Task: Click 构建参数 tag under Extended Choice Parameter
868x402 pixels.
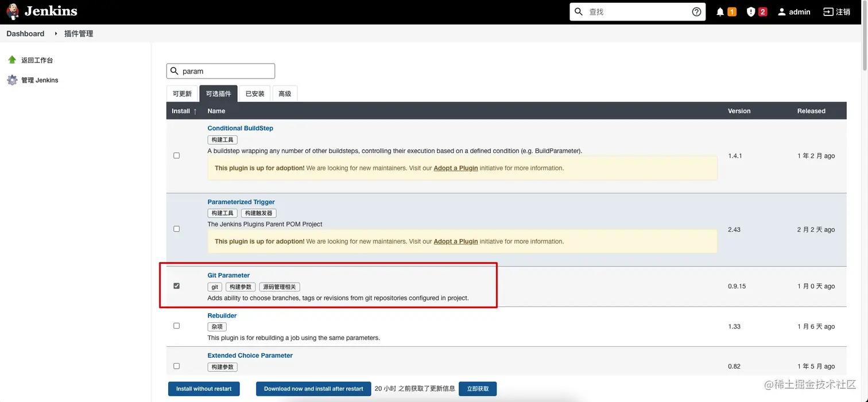Action: pos(223,367)
